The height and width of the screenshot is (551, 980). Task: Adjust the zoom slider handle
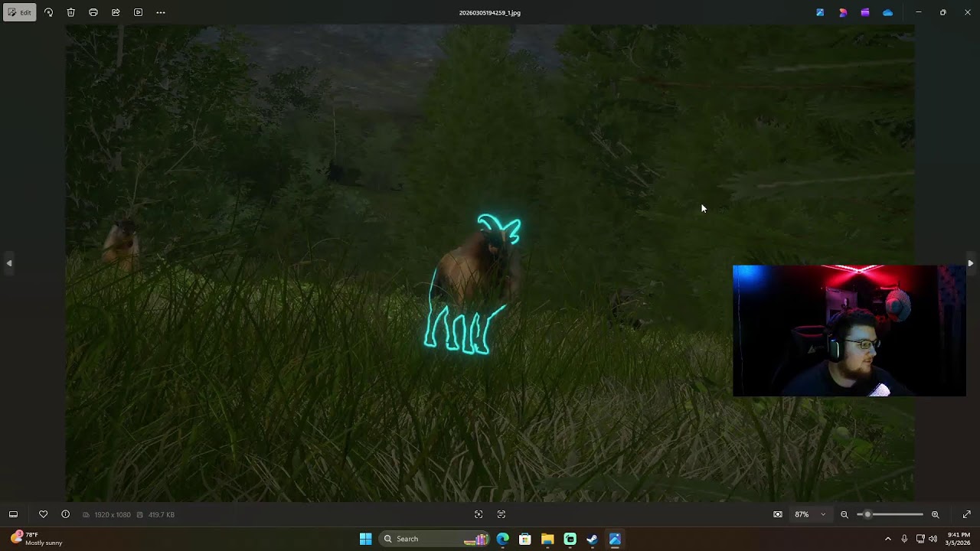click(x=867, y=514)
